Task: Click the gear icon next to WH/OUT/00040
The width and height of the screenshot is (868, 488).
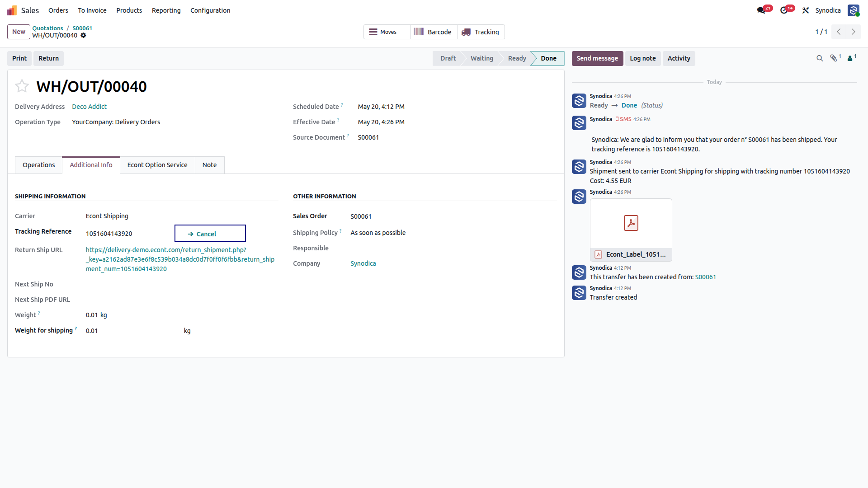Action: click(x=83, y=35)
